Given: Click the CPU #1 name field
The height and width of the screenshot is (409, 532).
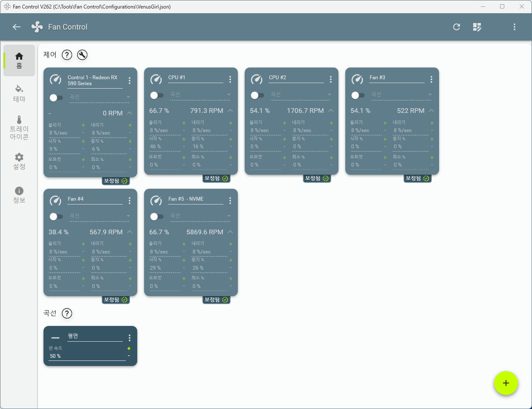Looking at the screenshot, I should [x=196, y=78].
